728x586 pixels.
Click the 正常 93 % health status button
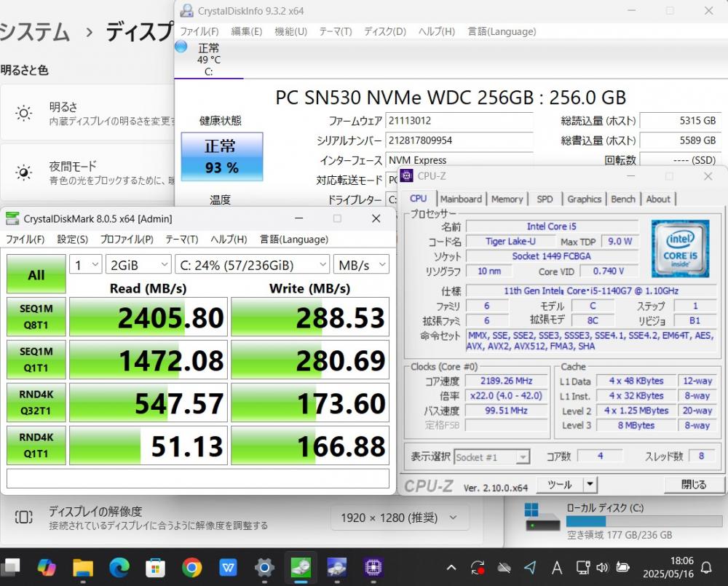pos(222,157)
